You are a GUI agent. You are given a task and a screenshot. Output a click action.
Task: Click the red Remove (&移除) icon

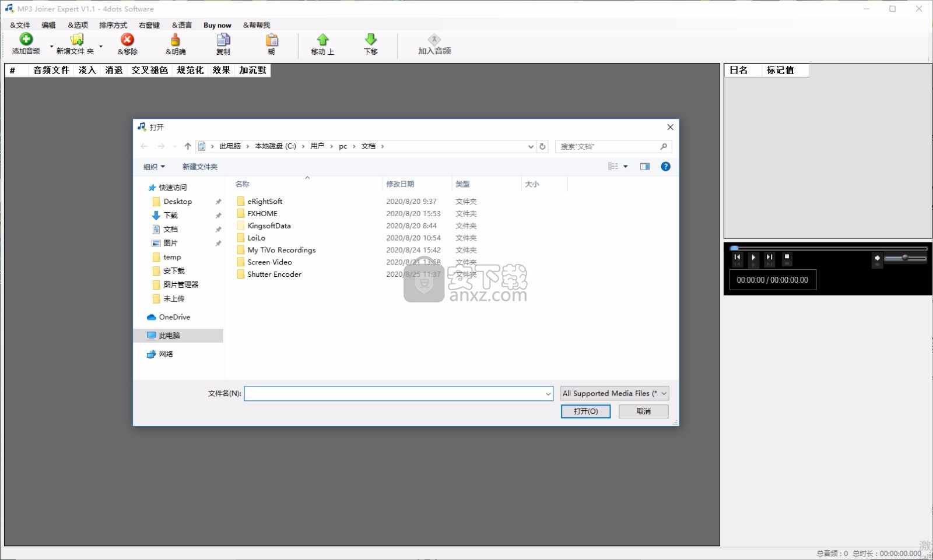coord(127,40)
